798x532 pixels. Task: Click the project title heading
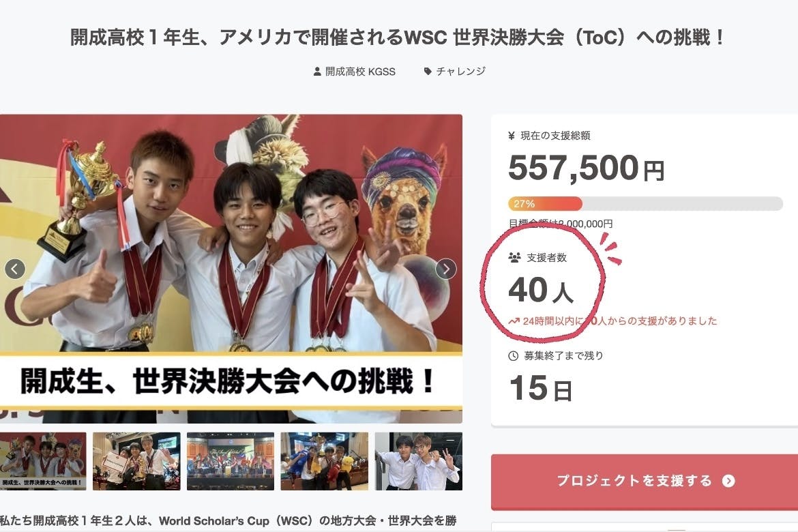tap(398, 37)
